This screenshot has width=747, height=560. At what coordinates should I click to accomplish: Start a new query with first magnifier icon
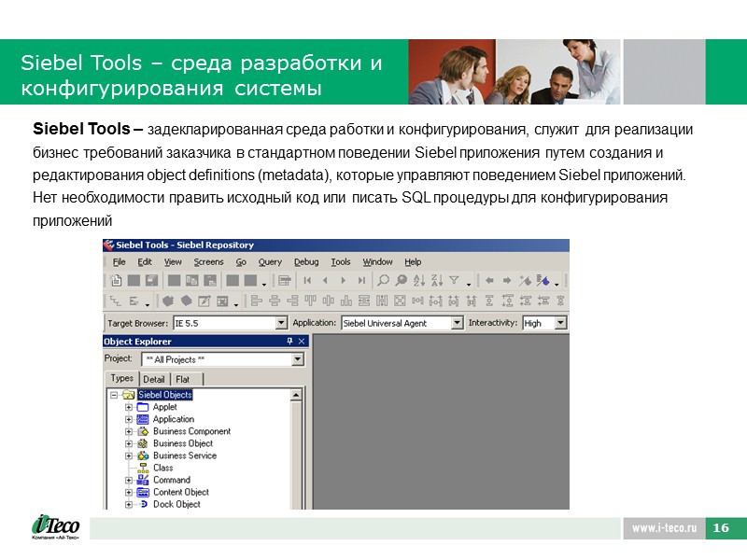(383, 281)
